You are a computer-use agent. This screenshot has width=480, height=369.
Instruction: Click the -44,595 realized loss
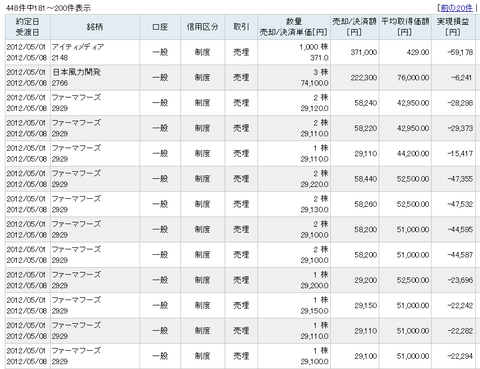460,230
